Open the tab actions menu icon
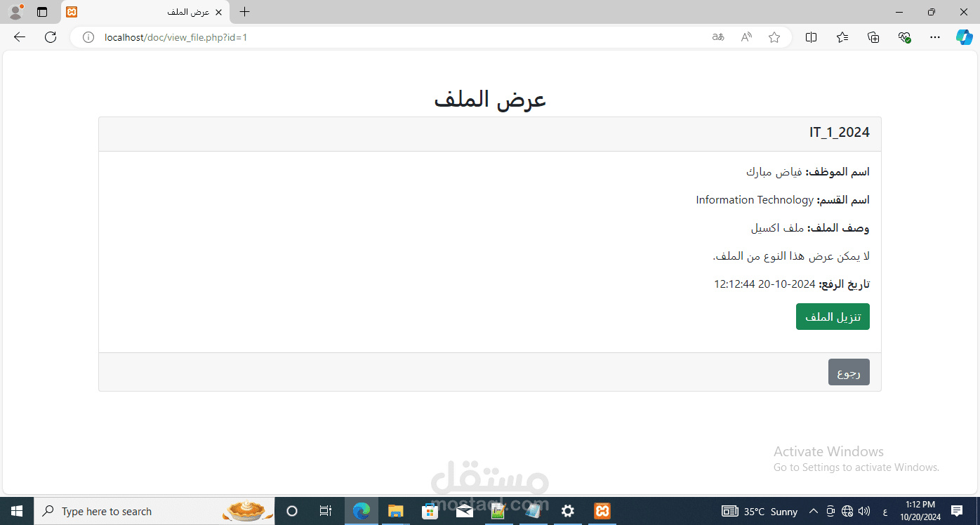 (x=42, y=12)
